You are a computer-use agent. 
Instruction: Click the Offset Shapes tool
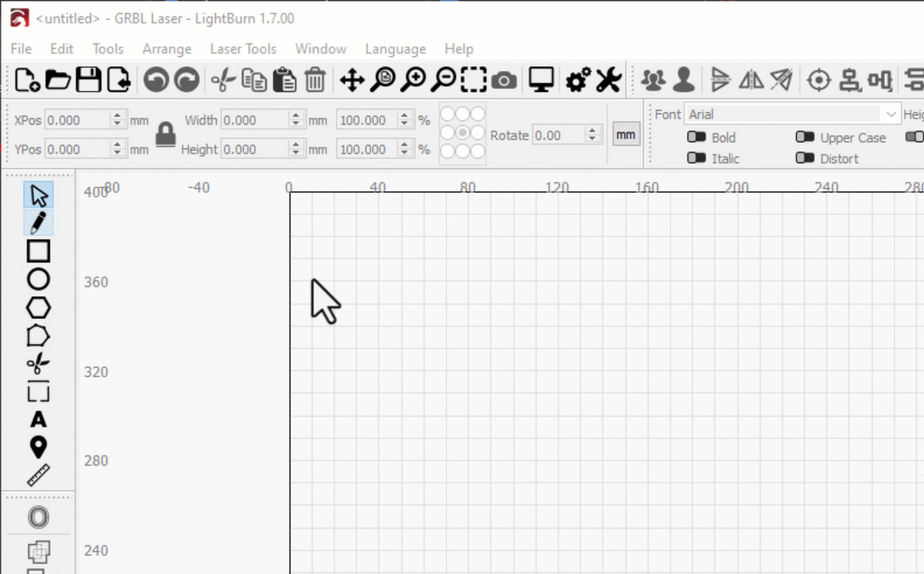click(38, 516)
